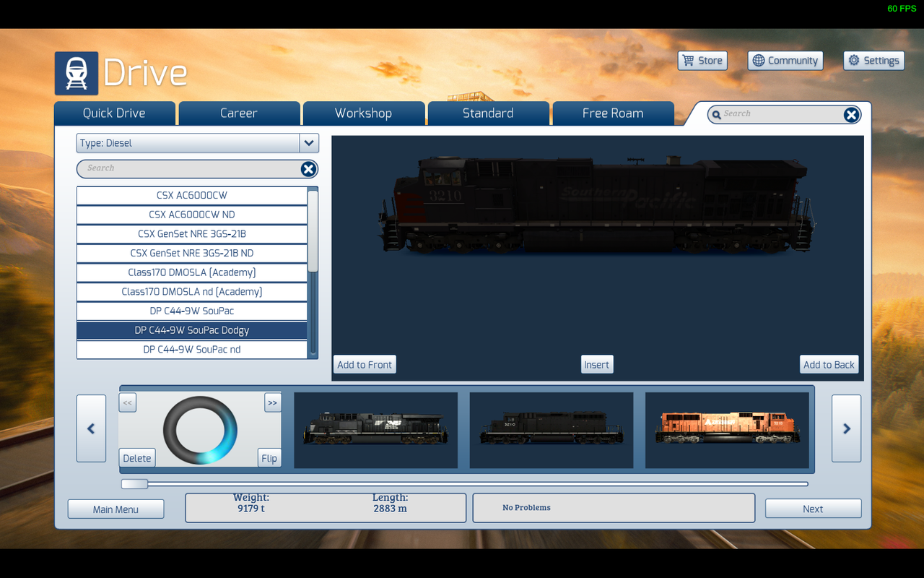The width and height of the screenshot is (924, 578).
Task: Flip the selected consist vehicle
Action: (269, 458)
